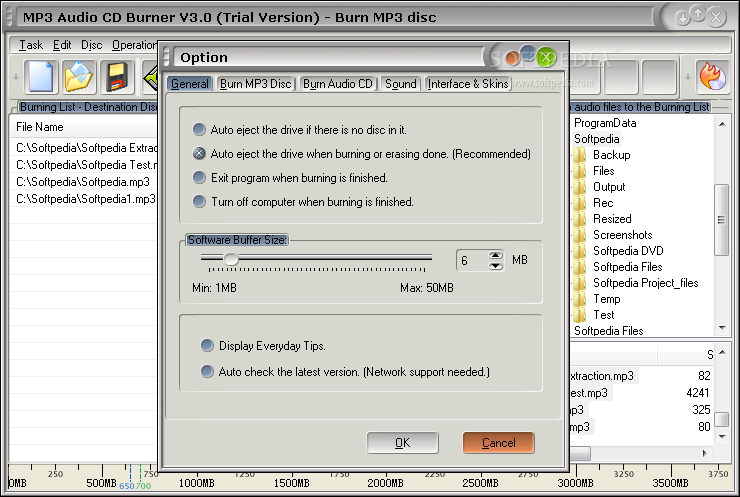Image resolution: width=740 pixels, height=497 pixels.
Task: Open the Disc menu
Action: 92,45
